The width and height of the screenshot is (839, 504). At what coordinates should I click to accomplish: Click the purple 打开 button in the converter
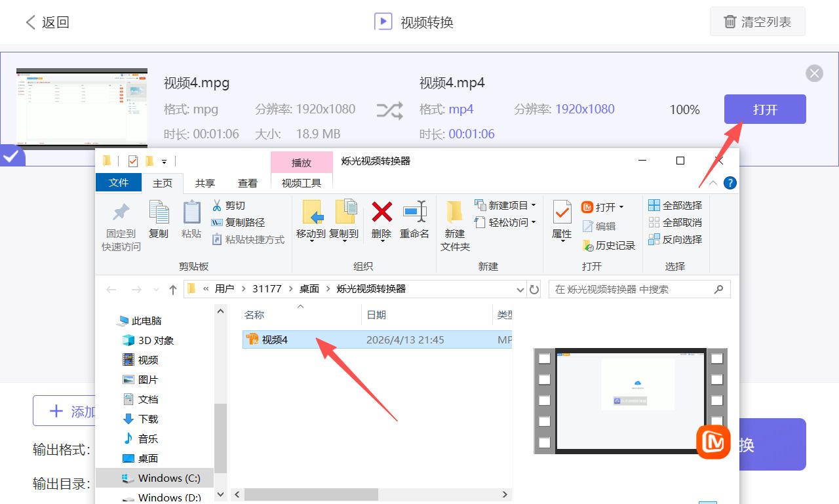click(x=765, y=109)
